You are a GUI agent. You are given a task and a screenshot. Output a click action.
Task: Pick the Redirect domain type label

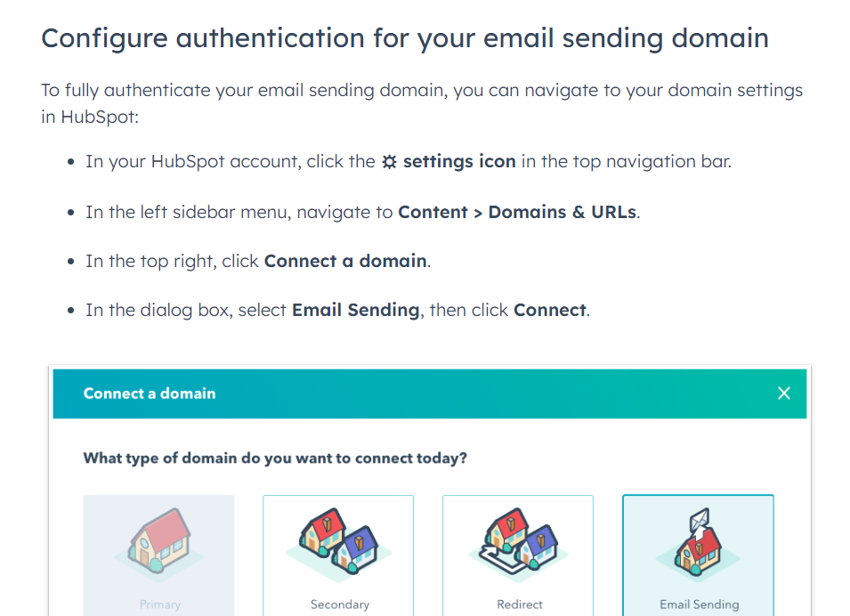[520, 604]
